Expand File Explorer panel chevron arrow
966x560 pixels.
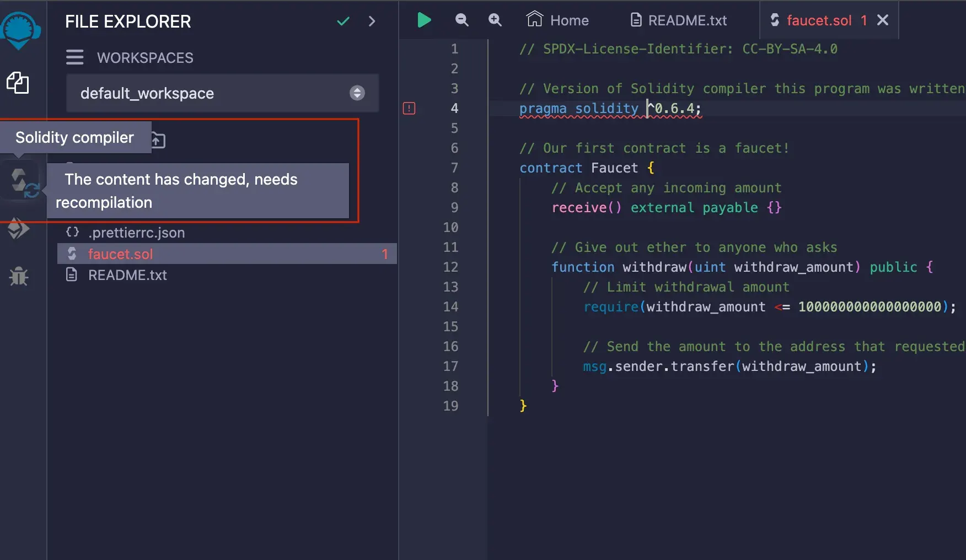pyautogui.click(x=372, y=21)
